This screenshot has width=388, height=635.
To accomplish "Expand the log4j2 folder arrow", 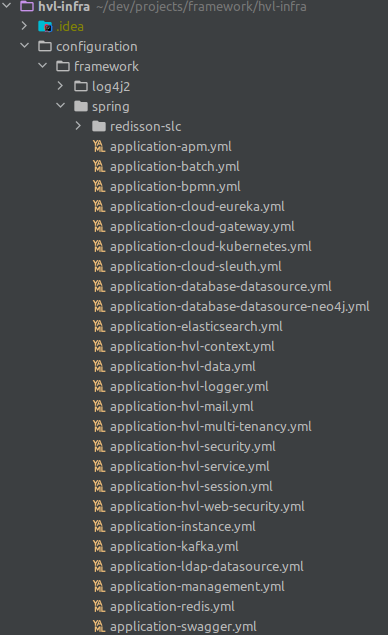I will click(x=60, y=85).
